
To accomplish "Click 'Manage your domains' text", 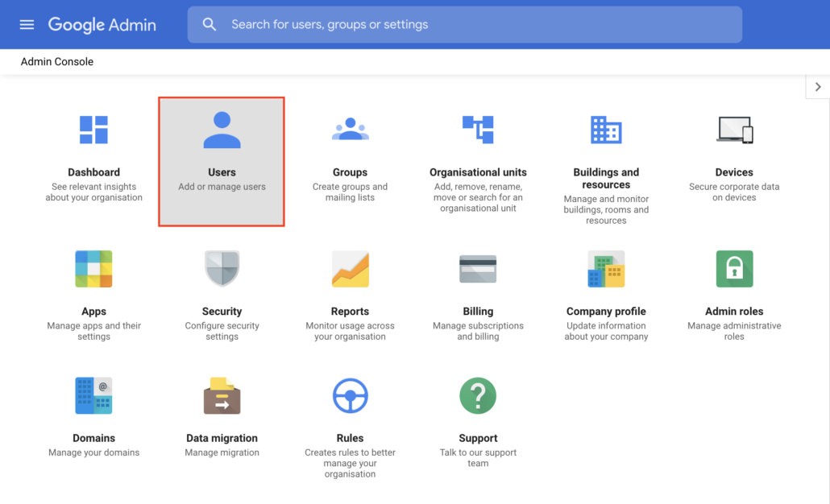I will coord(93,452).
